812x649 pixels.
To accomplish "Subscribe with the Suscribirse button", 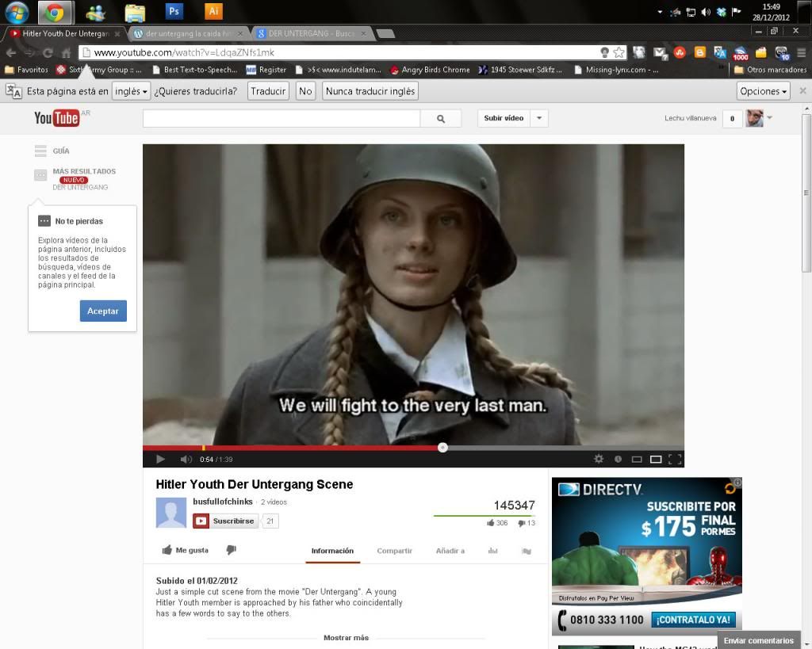I will (225, 521).
